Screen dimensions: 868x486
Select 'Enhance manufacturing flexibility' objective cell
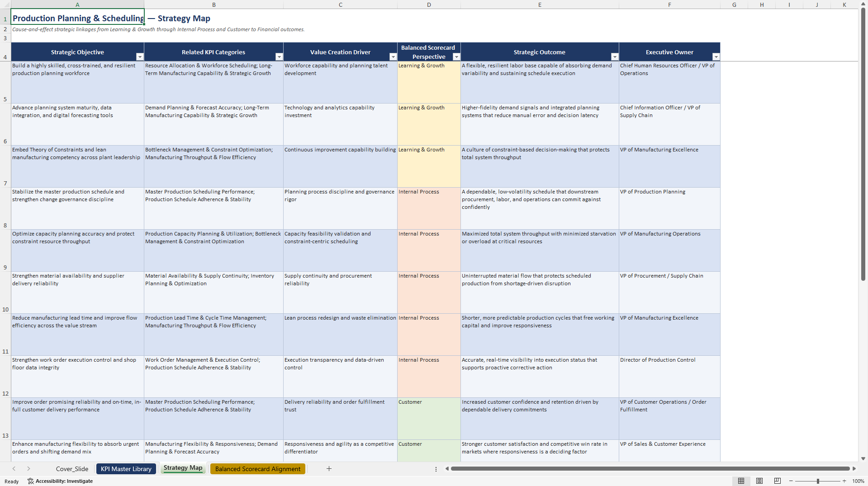coord(77,451)
